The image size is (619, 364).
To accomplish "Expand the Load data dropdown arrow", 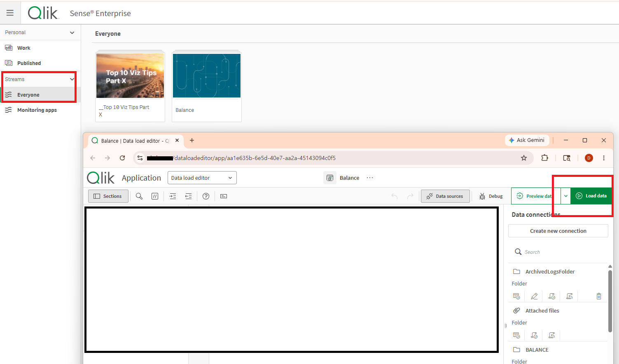I will pos(566,196).
